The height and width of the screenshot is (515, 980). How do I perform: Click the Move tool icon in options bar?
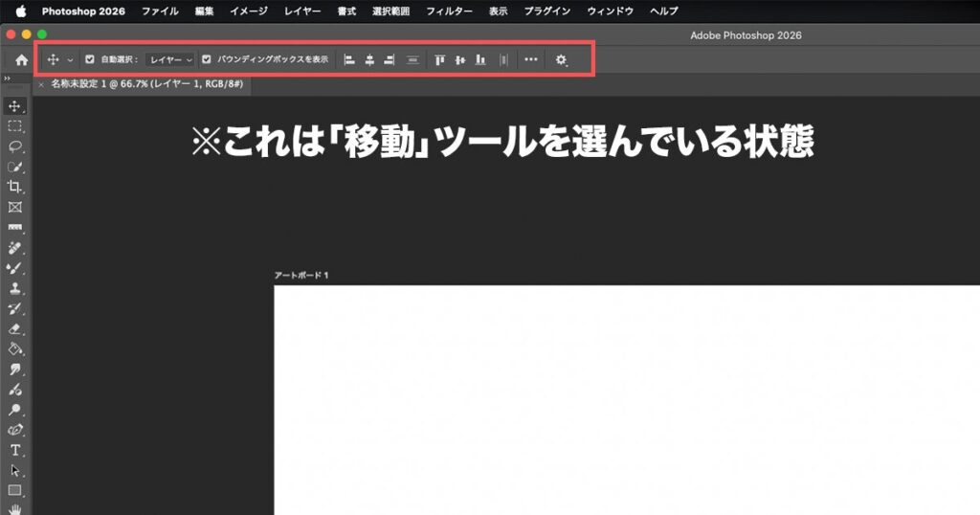54,59
